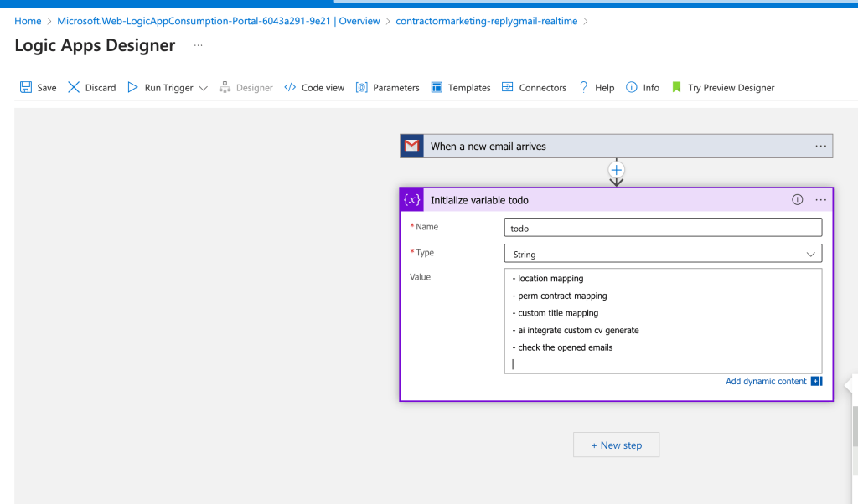The width and height of the screenshot is (858, 504).
Task: Click the Info circle icon in toolbar
Action: click(x=632, y=87)
